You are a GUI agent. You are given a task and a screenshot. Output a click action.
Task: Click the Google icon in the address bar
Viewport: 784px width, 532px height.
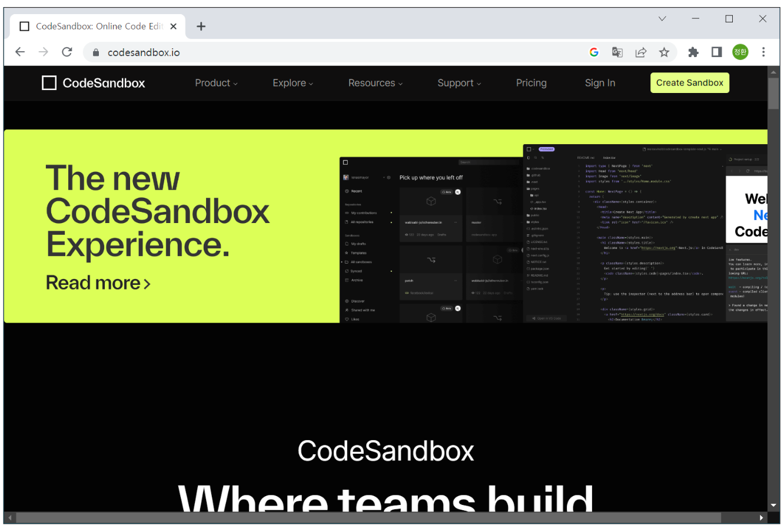click(594, 52)
